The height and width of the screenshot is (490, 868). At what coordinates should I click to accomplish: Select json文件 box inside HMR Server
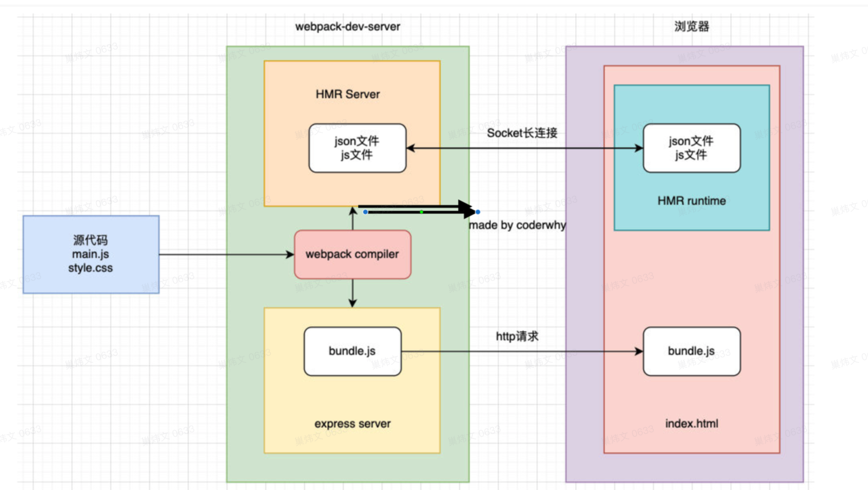(357, 148)
